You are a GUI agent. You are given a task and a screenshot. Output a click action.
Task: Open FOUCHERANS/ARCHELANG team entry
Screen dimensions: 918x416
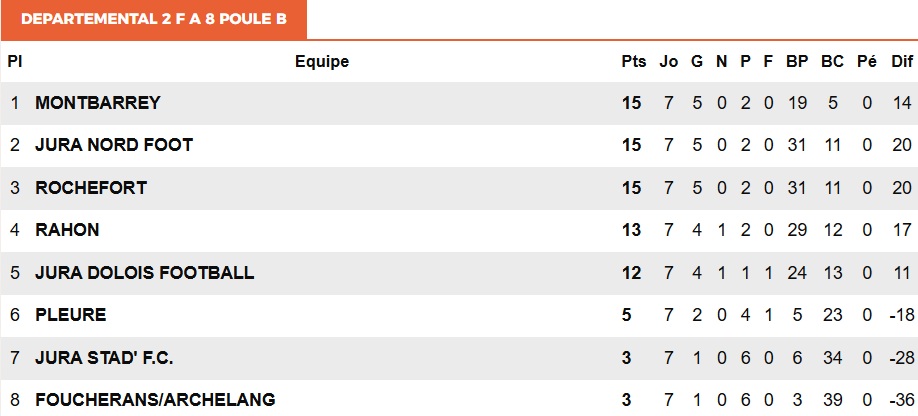(155, 400)
